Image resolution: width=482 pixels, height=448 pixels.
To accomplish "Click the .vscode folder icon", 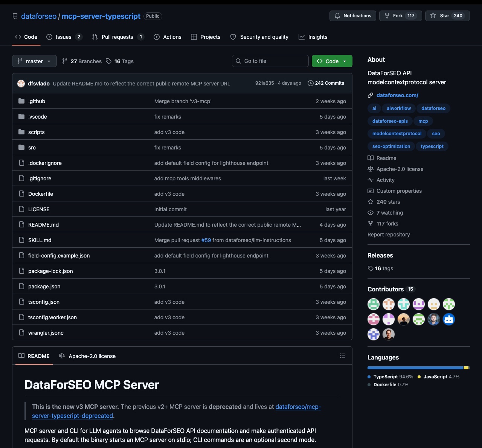I will click(21, 117).
